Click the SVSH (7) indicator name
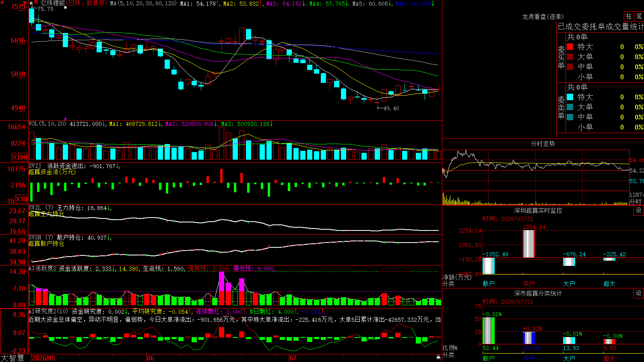 pos(41,238)
